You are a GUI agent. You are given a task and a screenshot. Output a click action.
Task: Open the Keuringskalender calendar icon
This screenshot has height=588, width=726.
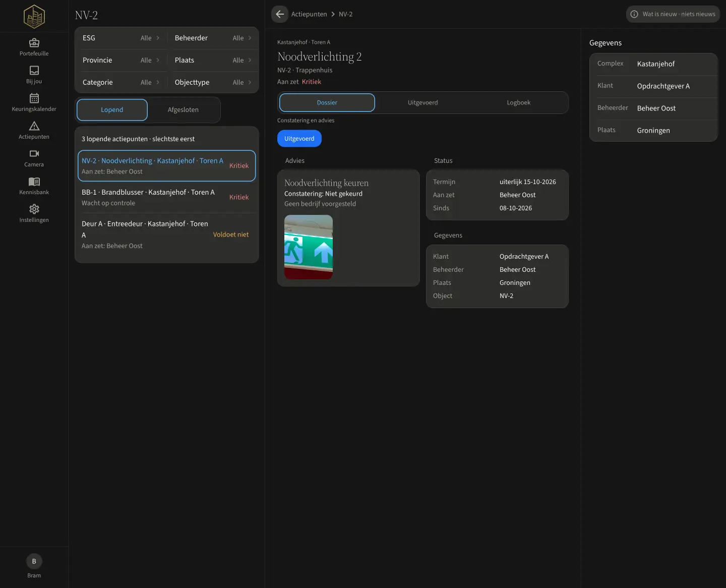pyautogui.click(x=34, y=98)
